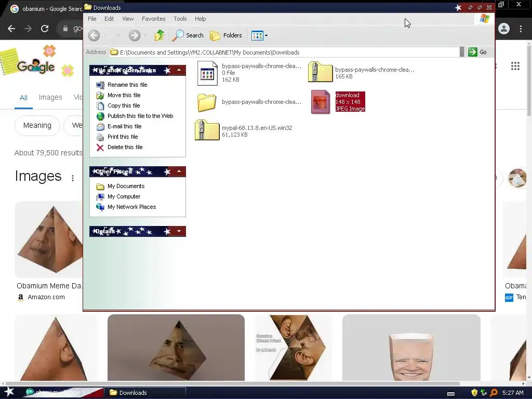Open the File menu
The image size is (532, 399).
coord(92,19)
